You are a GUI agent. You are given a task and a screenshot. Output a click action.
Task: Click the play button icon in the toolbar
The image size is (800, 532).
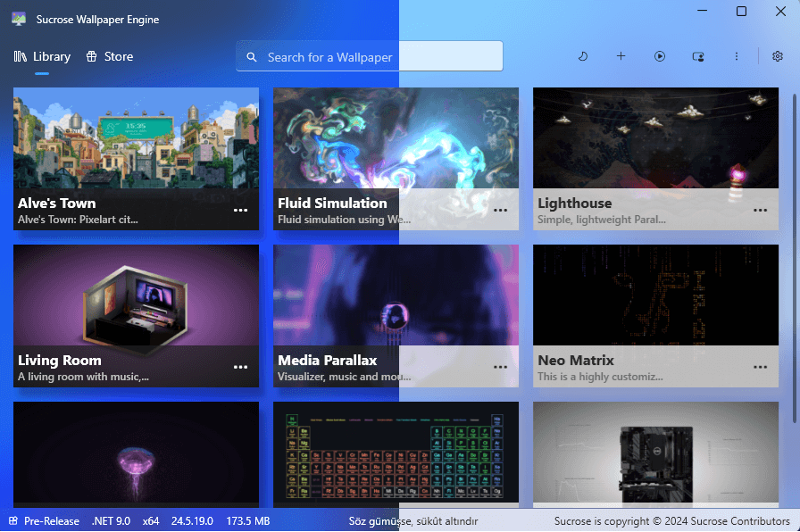coord(660,56)
